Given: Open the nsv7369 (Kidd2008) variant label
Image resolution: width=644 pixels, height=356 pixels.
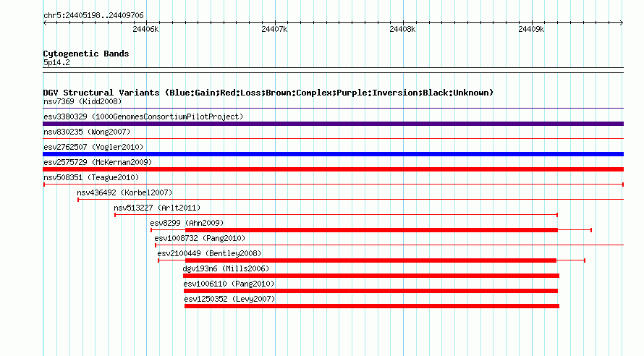Looking at the screenshot, I should point(82,102).
